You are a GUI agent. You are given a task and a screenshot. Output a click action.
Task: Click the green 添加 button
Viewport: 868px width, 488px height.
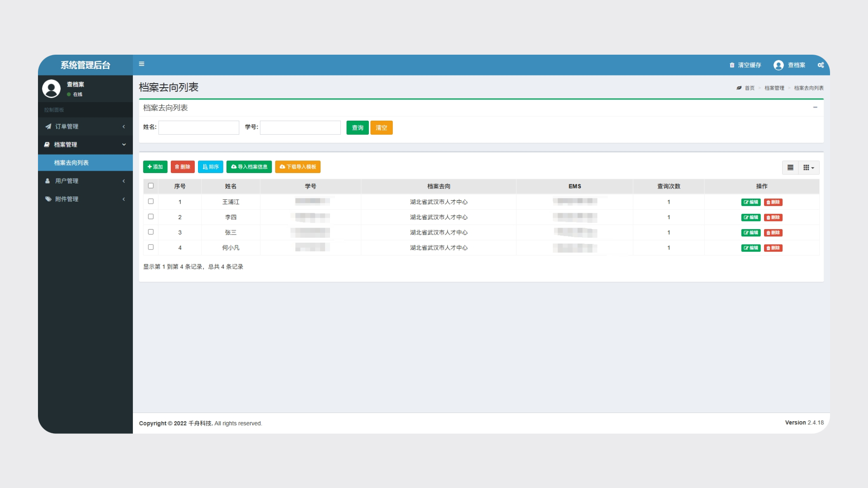[155, 167]
